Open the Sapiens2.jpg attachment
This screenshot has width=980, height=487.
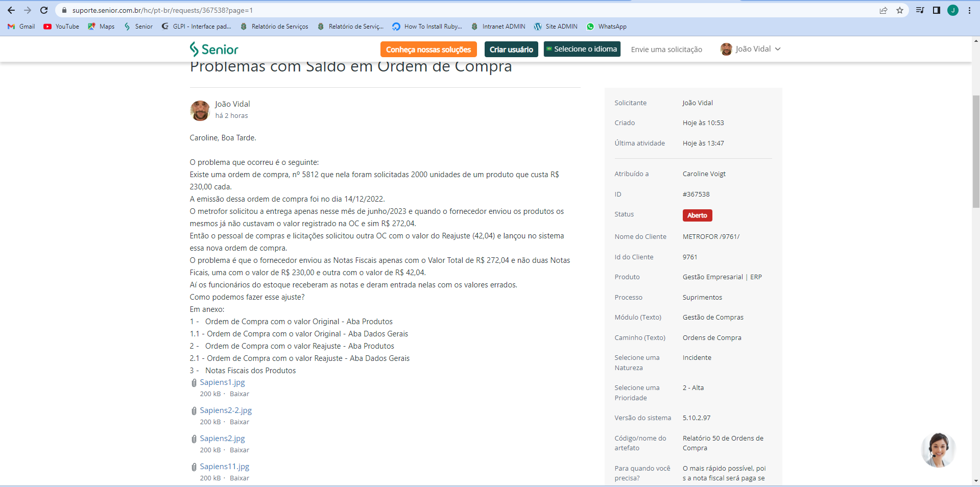(222, 439)
